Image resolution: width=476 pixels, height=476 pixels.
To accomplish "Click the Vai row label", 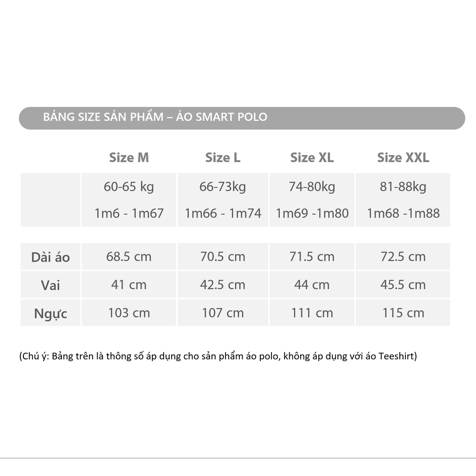I will (50, 285).
